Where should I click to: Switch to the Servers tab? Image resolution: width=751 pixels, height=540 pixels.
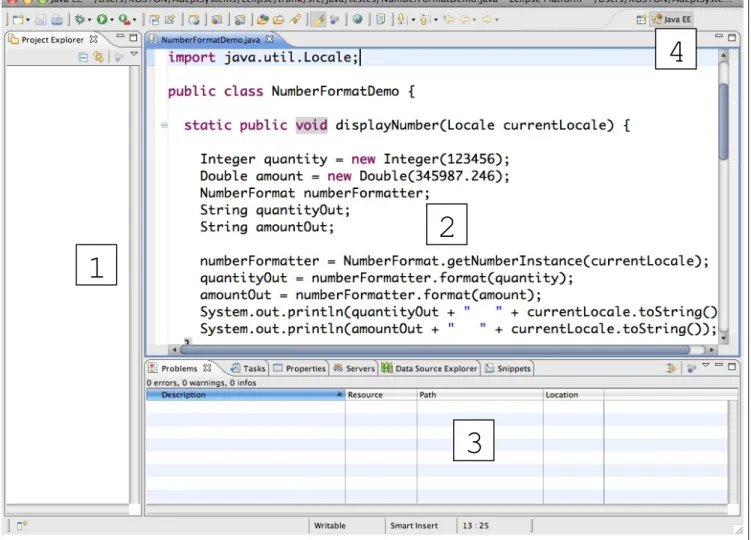click(x=354, y=368)
